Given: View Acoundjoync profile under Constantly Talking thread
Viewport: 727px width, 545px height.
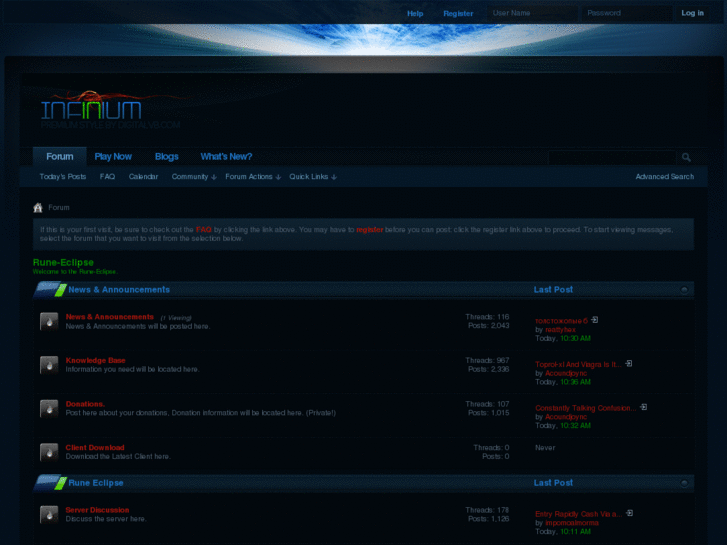Looking at the screenshot, I should [566, 417].
